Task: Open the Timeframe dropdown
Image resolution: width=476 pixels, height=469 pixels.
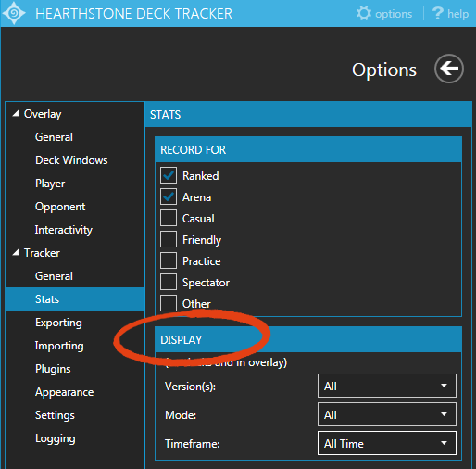Action: point(387,443)
